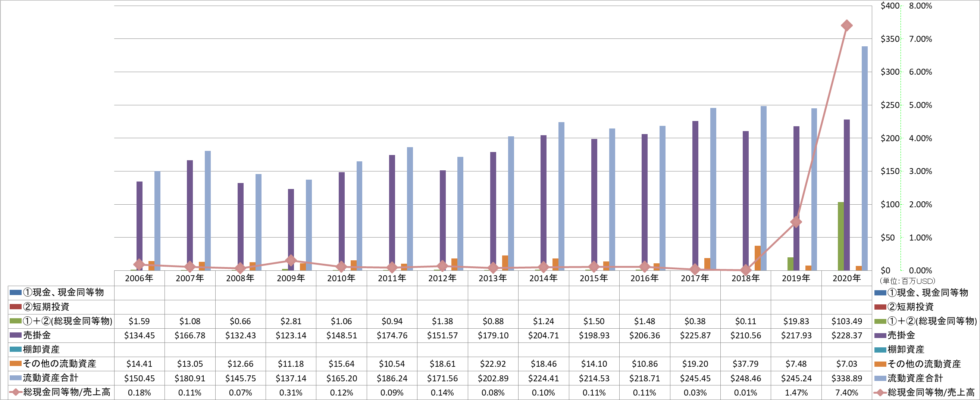Click the $2.81 cell
Image resolution: width=980 pixels, height=400 pixels.
291,321
